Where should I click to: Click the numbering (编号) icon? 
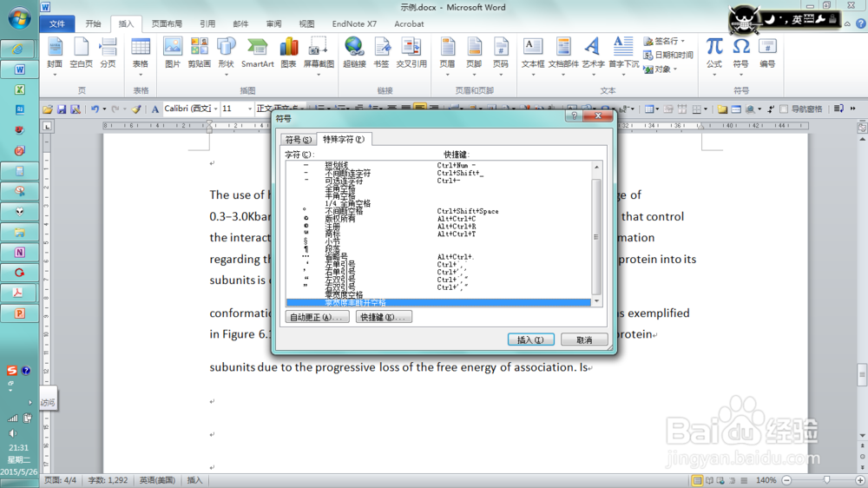coord(767,54)
